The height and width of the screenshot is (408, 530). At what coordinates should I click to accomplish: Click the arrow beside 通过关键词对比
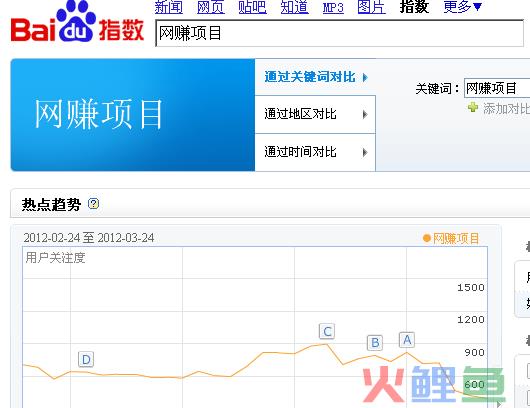tap(365, 78)
